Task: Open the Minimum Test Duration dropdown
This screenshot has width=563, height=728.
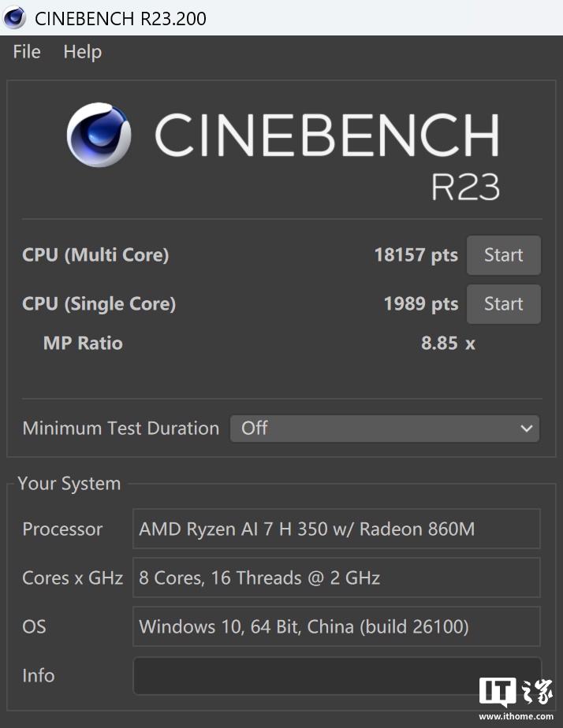Action: pos(384,429)
